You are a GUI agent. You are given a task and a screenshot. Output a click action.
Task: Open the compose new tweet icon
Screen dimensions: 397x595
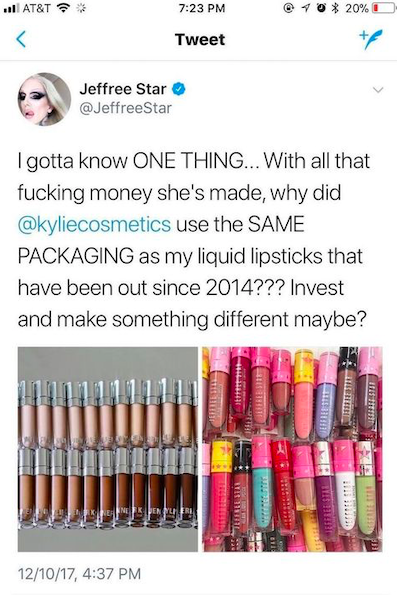tap(370, 39)
